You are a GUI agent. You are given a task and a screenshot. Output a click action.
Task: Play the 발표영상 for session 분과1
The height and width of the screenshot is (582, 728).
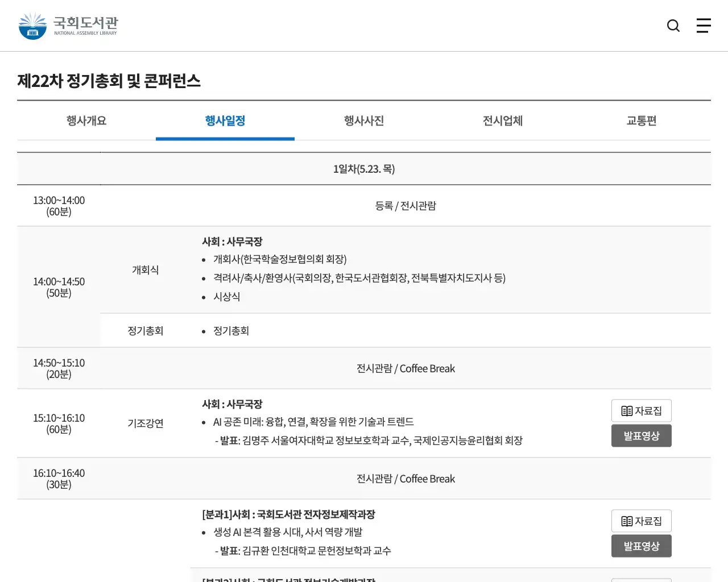click(642, 546)
